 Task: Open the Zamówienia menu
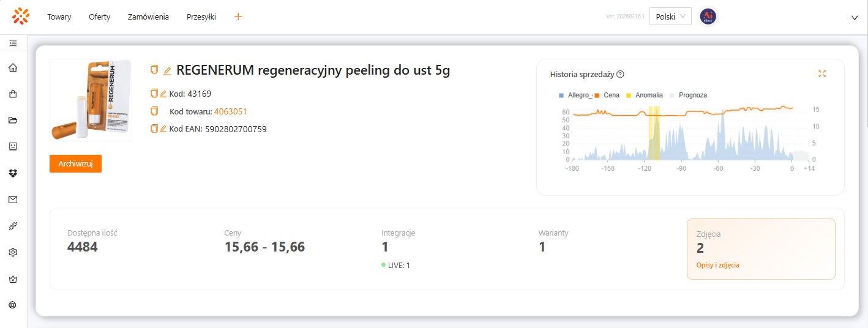coord(148,17)
